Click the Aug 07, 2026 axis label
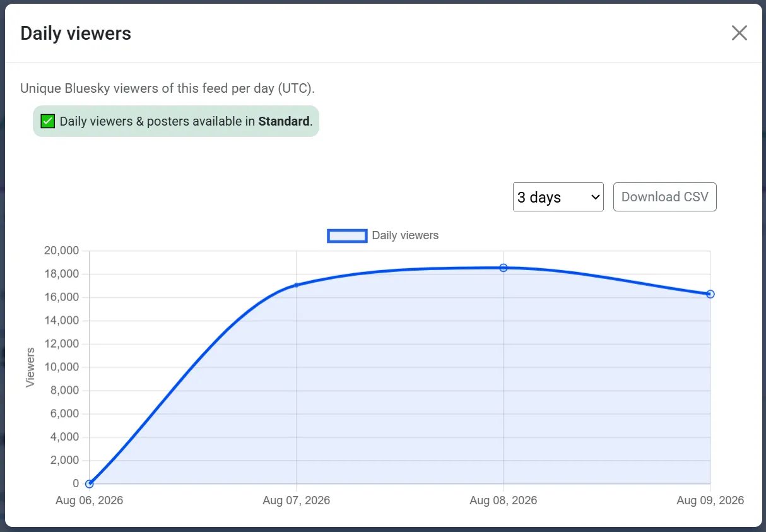This screenshot has width=766, height=532. point(297,500)
